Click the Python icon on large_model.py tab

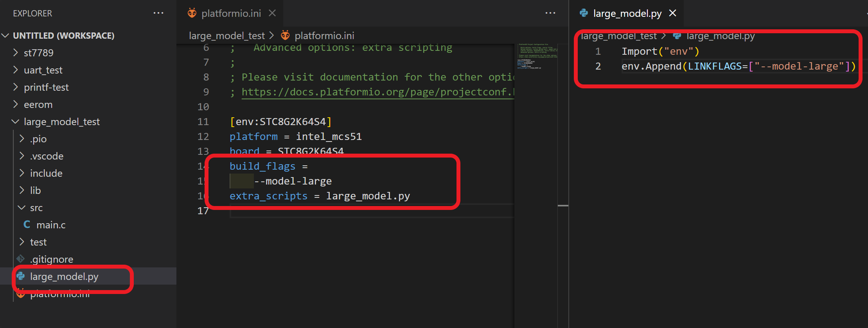(x=584, y=13)
